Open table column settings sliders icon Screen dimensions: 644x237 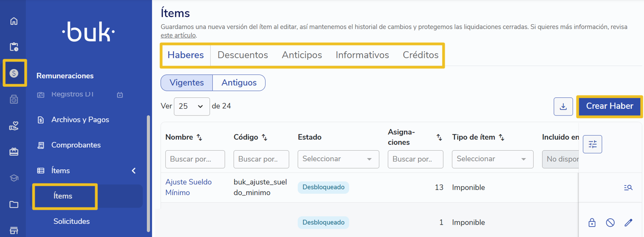(x=592, y=144)
